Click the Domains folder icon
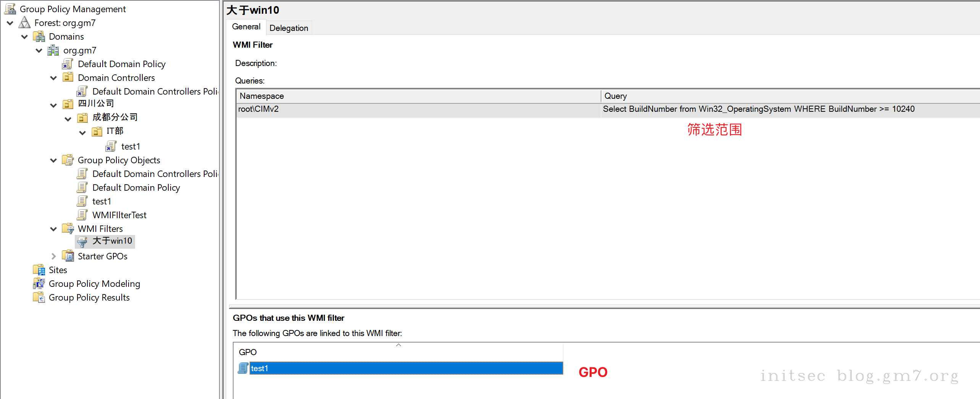 click(x=39, y=37)
